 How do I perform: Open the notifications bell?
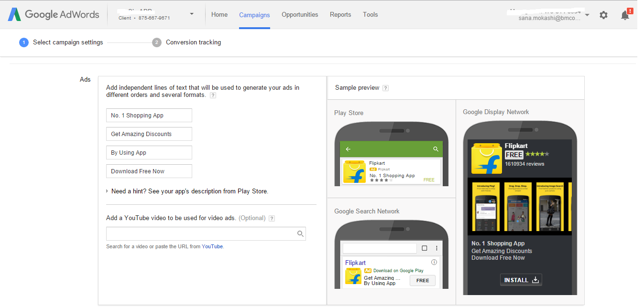click(625, 15)
